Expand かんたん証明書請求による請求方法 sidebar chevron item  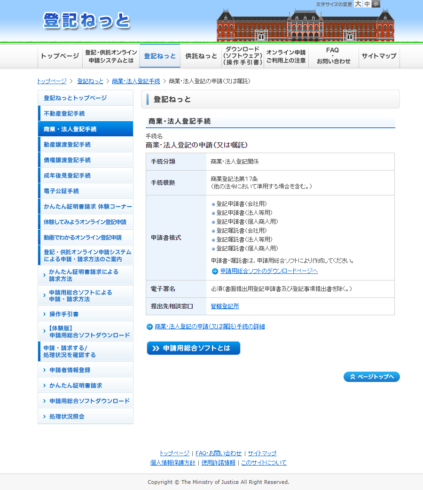click(x=86, y=275)
